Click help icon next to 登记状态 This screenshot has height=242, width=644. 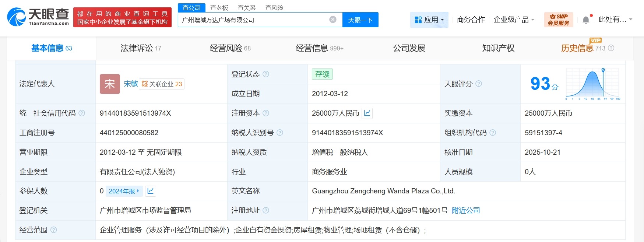266,74
